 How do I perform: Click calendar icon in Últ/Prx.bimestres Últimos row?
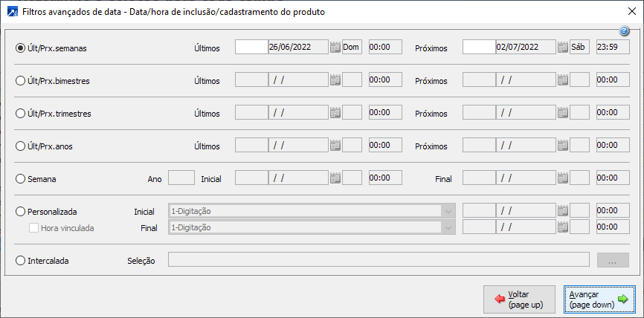[335, 79]
